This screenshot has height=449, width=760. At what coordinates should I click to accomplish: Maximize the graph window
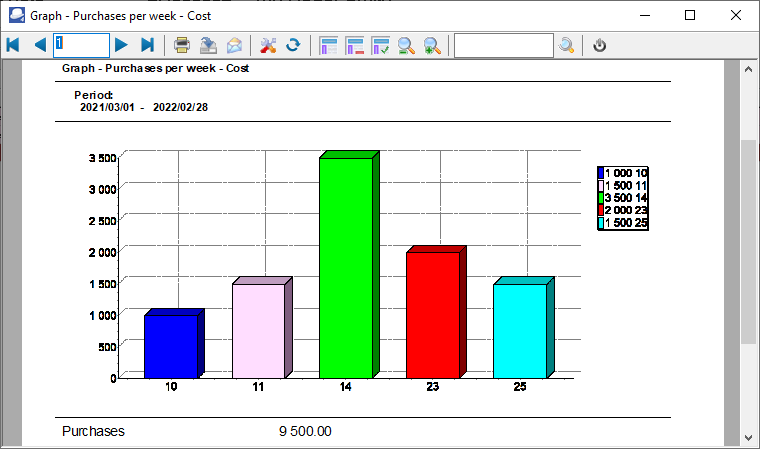tap(690, 15)
